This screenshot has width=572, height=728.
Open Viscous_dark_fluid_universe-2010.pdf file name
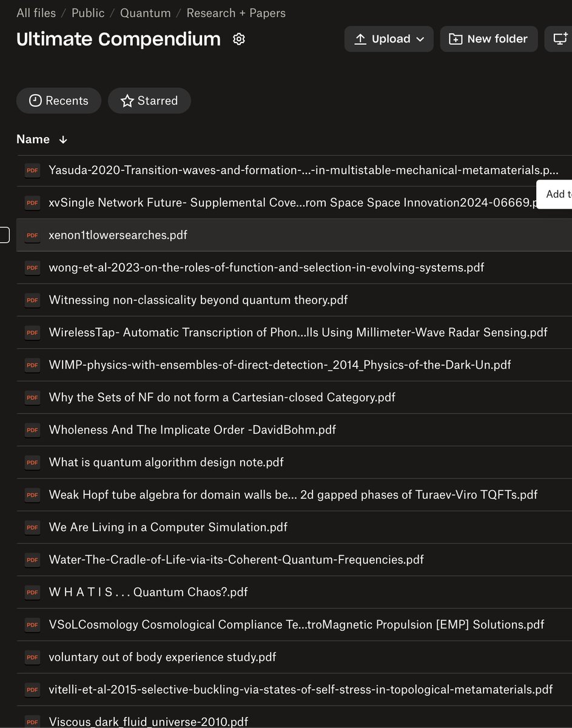148,721
